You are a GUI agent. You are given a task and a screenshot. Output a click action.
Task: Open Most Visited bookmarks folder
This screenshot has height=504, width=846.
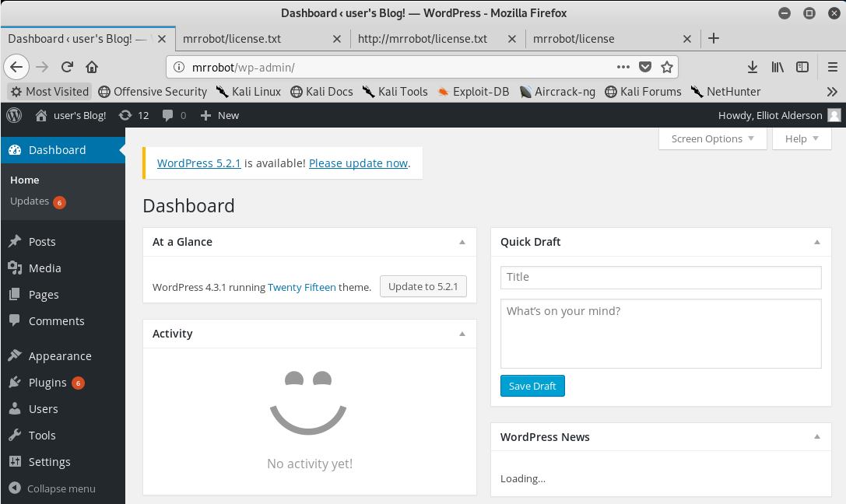coord(50,92)
